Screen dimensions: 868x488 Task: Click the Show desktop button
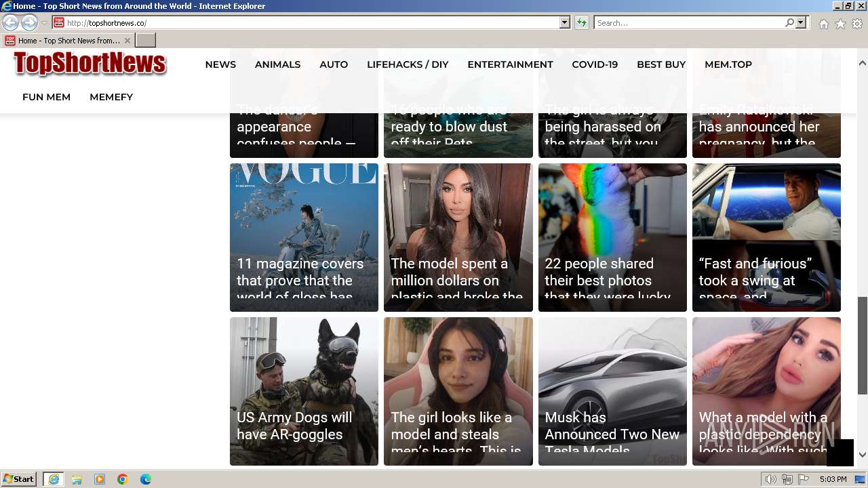point(861,479)
